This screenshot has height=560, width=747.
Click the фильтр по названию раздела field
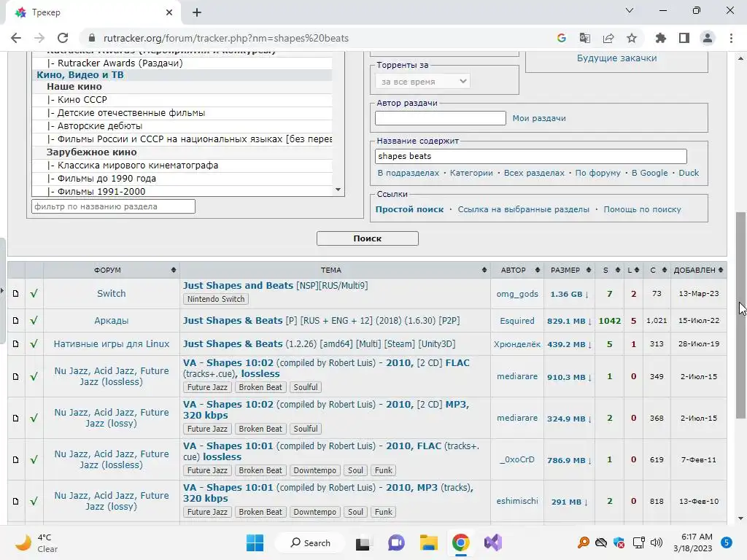113,206
